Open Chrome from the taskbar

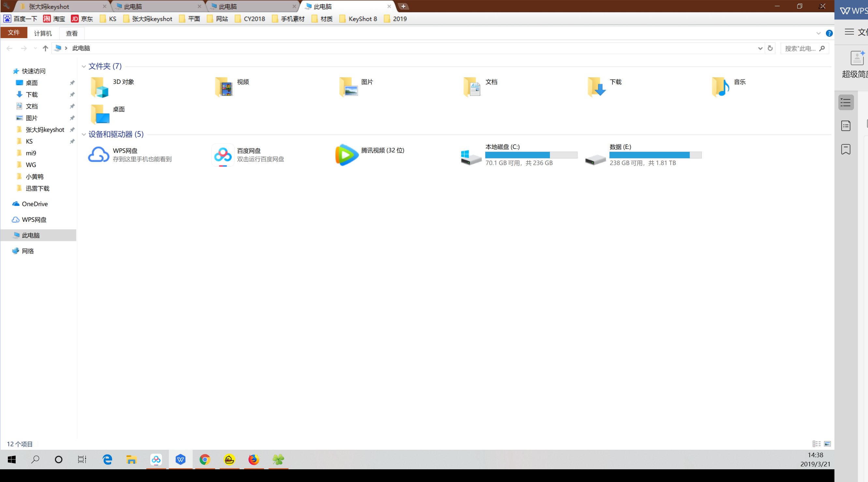pyautogui.click(x=205, y=460)
